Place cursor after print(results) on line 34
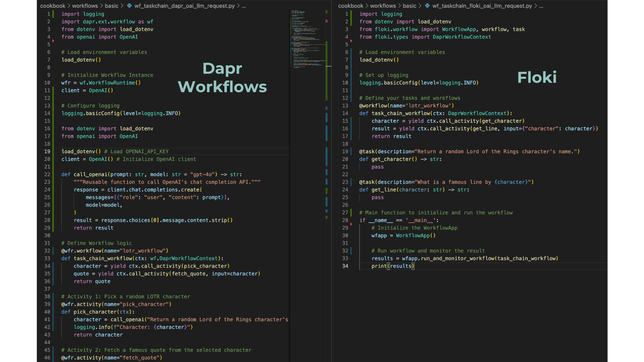The width and height of the screenshot is (644, 362). (x=415, y=266)
